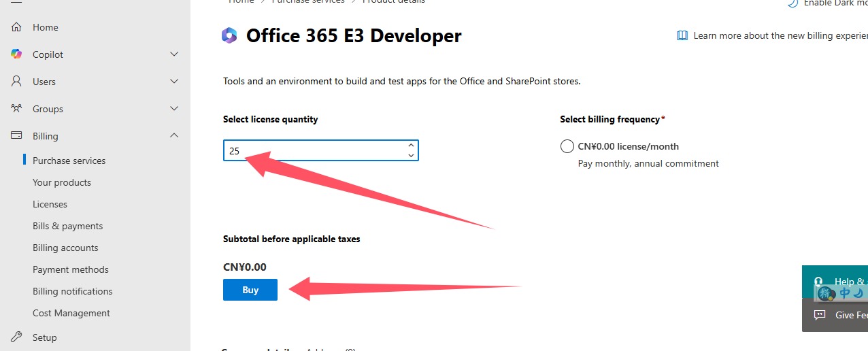Increase license quantity with up arrow

(x=411, y=146)
